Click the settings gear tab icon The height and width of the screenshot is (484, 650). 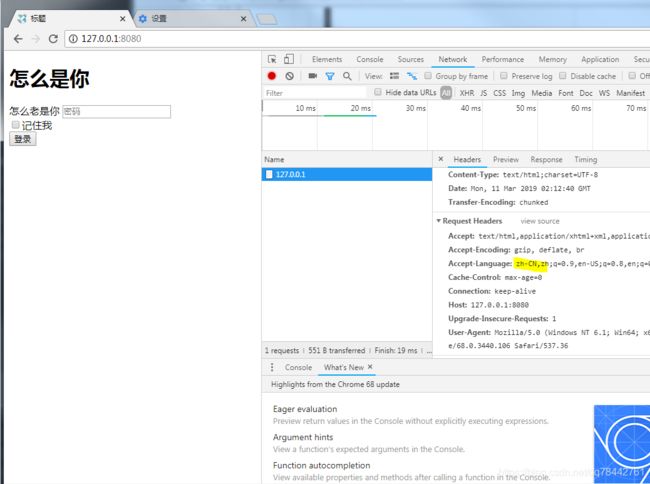pos(143,19)
